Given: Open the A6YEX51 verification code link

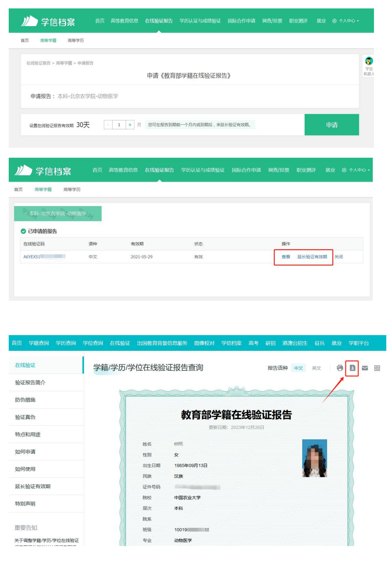Looking at the screenshot, I should [x=44, y=257].
